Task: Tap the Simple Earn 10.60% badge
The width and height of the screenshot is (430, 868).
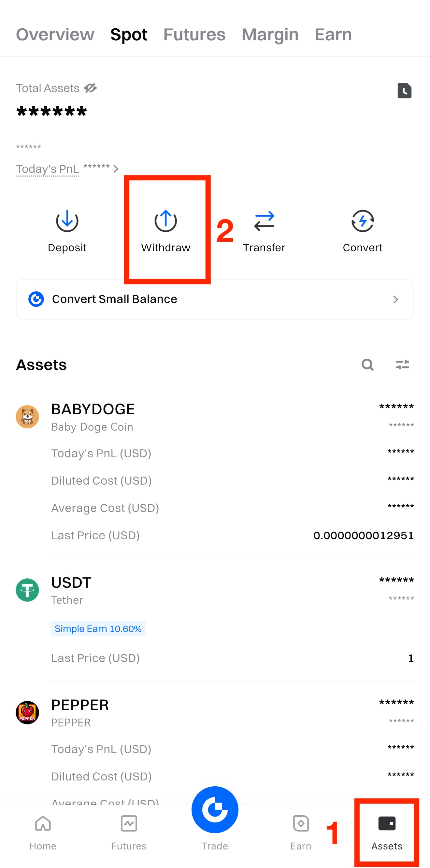Action: point(98,629)
